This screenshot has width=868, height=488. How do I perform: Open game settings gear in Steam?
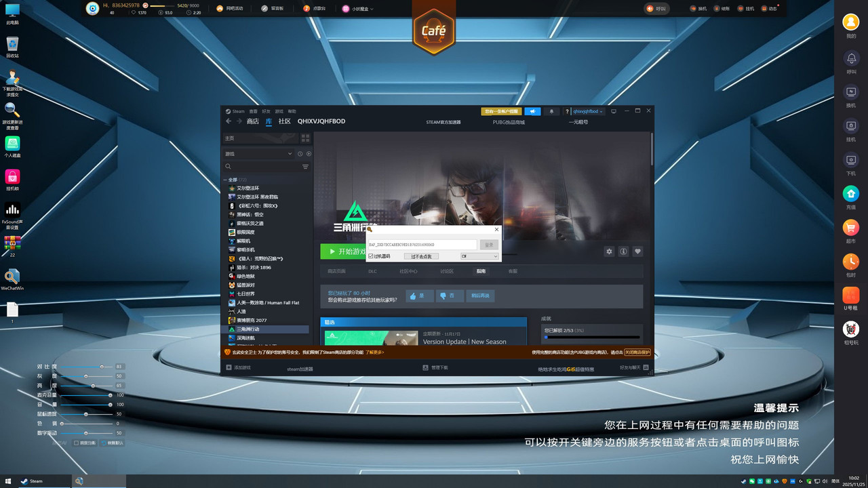coord(609,251)
